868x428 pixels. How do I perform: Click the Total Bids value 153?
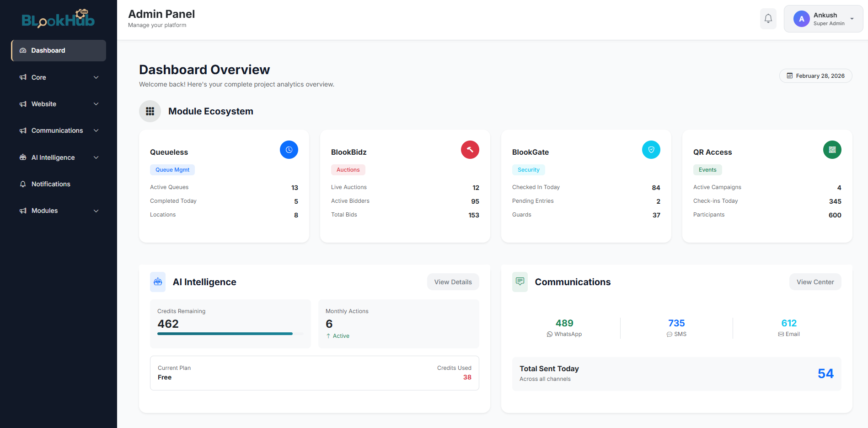(x=474, y=215)
